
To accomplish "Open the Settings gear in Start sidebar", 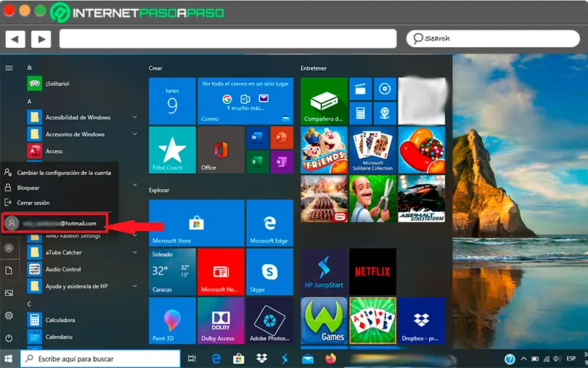I will [9, 316].
